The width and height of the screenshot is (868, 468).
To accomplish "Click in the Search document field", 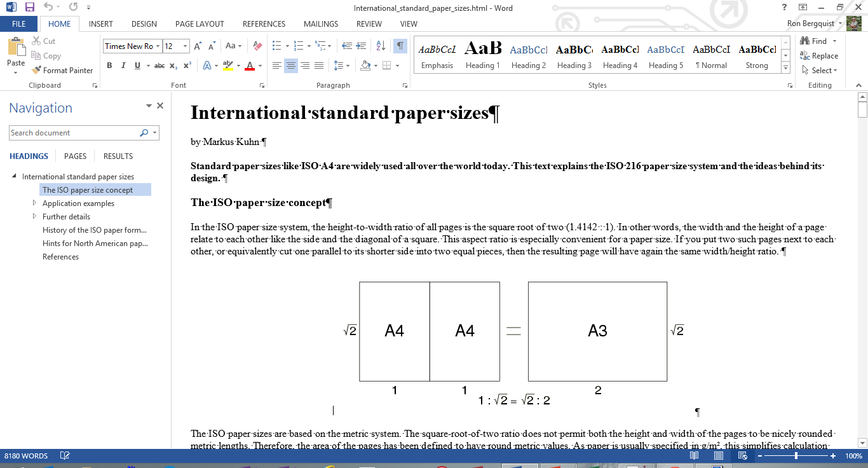I will click(73, 133).
